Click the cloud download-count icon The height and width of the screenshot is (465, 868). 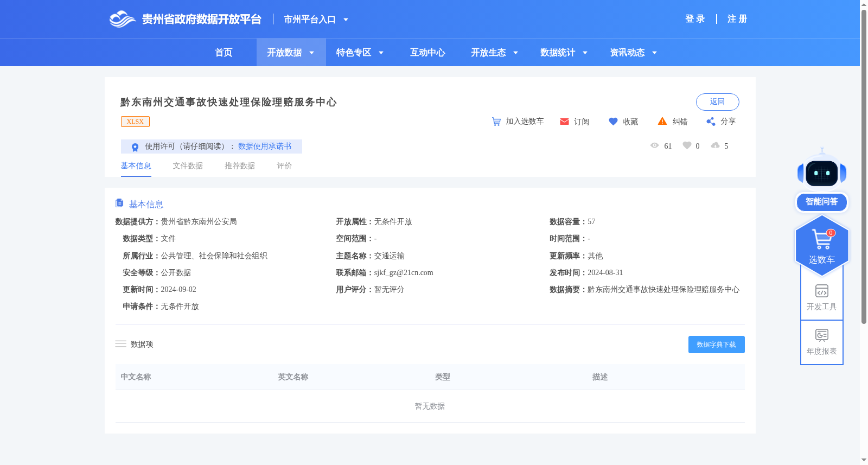click(715, 145)
